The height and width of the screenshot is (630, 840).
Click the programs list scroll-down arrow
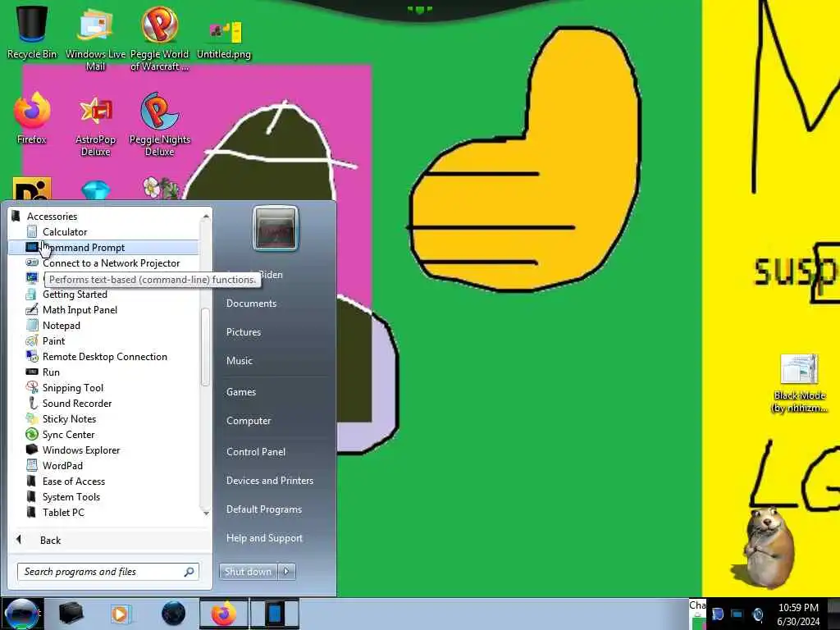coord(206,514)
